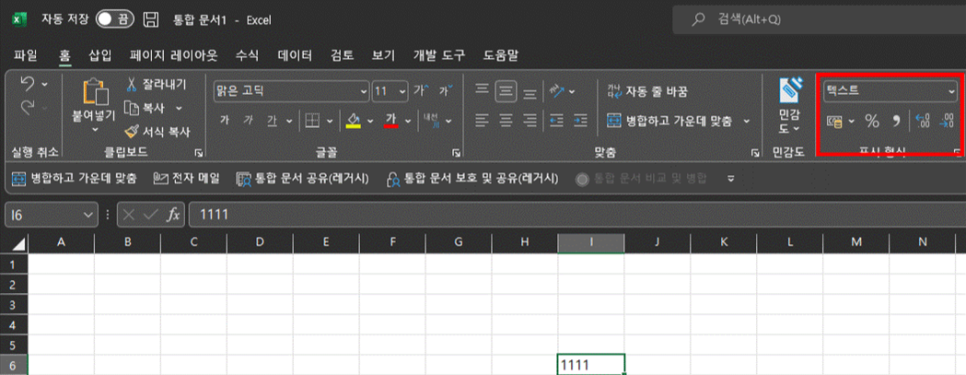Click the increase decimal icon
Image resolution: width=966 pixels, height=375 pixels.
coord(922,121)
